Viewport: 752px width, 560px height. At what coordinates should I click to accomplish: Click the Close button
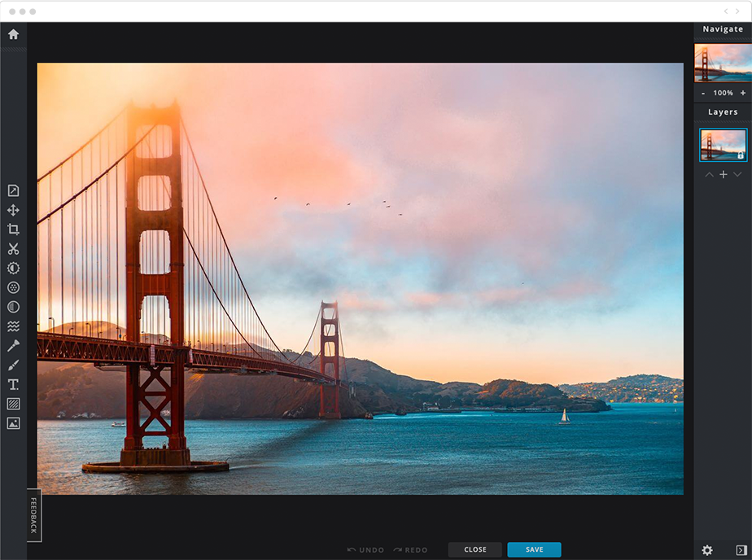pos(475,549)
